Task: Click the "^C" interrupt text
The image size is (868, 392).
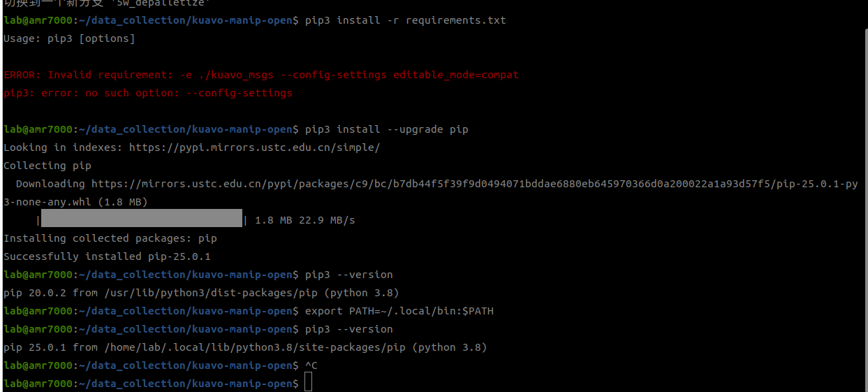Action: tap(311, 365)
